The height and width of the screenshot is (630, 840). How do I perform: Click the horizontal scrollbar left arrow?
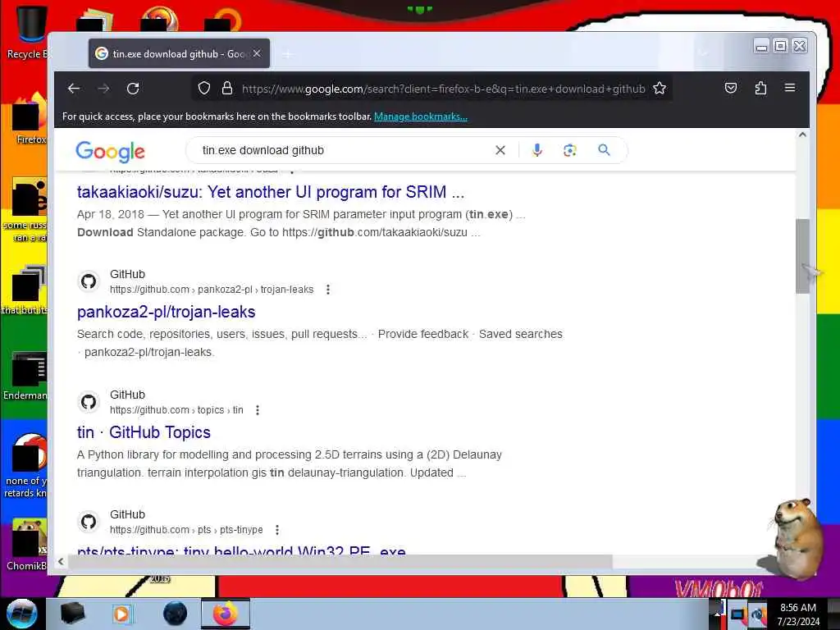click(x=61, y=561)
